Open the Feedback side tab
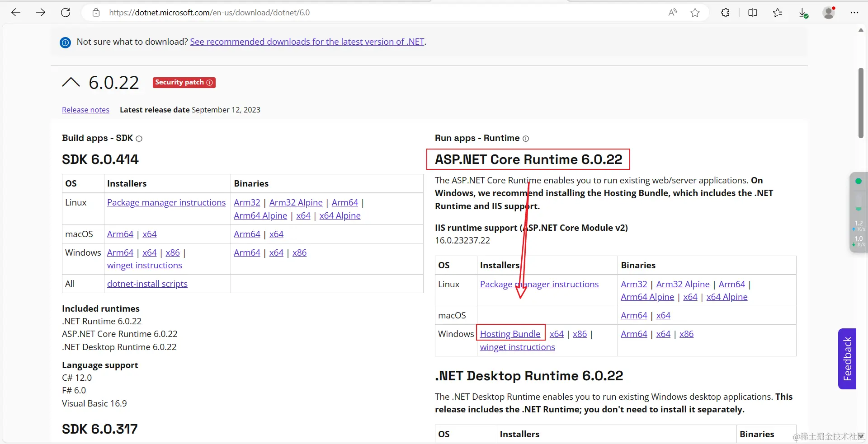The image size is (868, 444). 847,359
